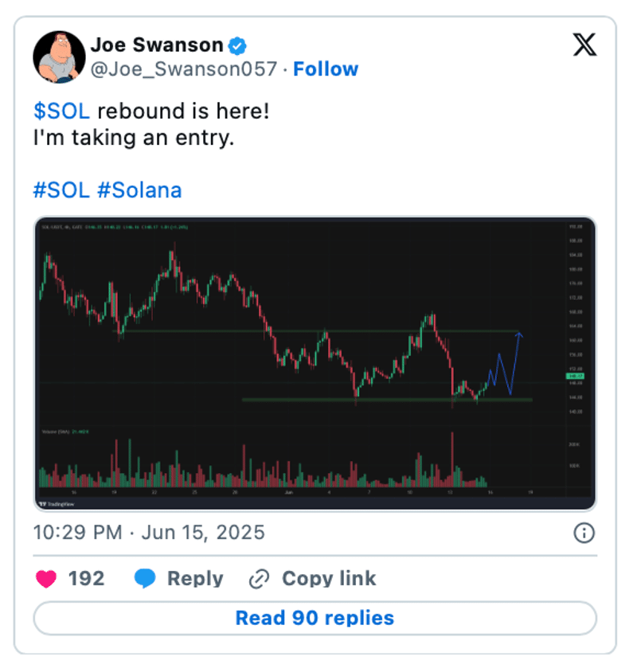Screen dimensions: 637x672
Task: Click the TradingView logo on the chart
Action: (58, 503)
